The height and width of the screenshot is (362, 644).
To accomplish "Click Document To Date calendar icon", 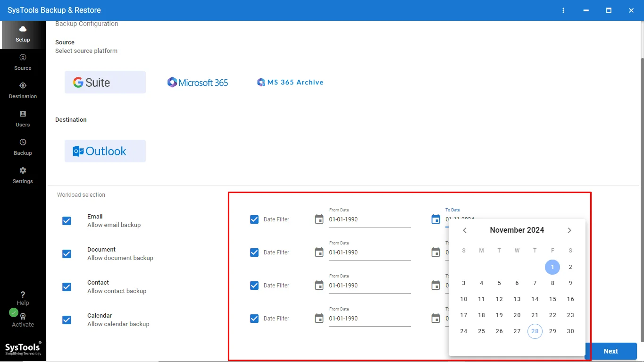I will pyautogui.click(x=436, y=252).
